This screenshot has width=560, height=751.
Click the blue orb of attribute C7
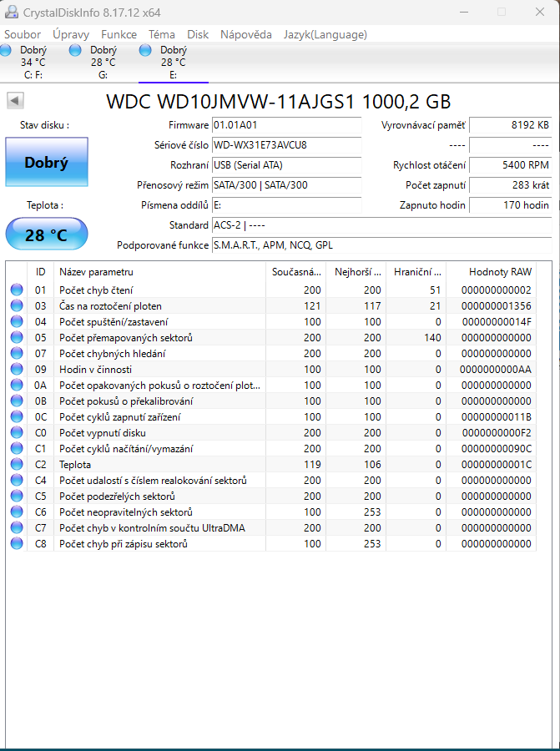(17, 527)
